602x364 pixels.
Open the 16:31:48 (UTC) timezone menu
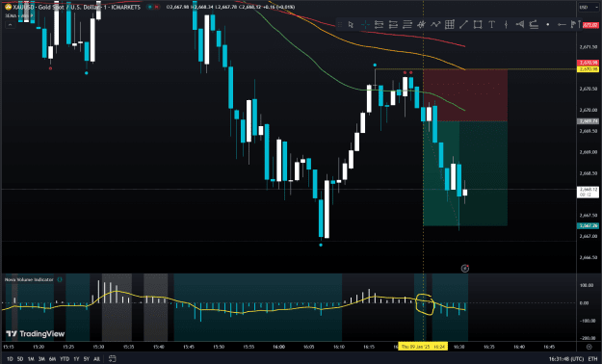[566, 359]
